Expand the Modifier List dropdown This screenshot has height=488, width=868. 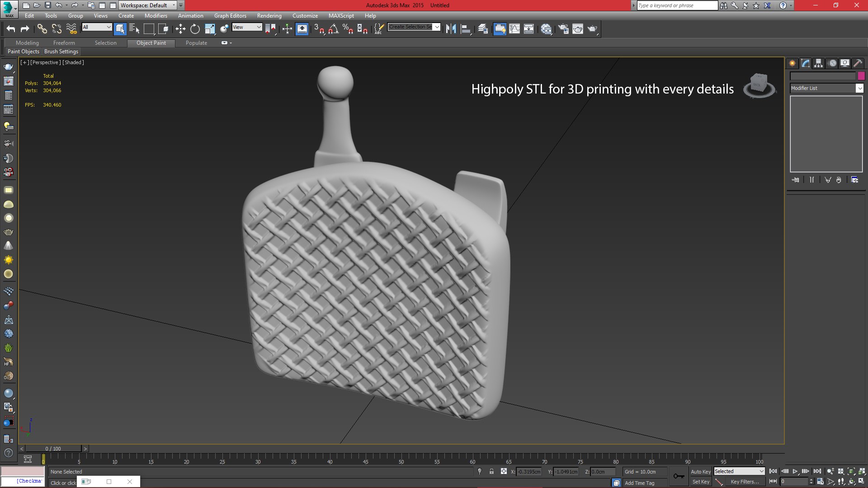(859, 88)
